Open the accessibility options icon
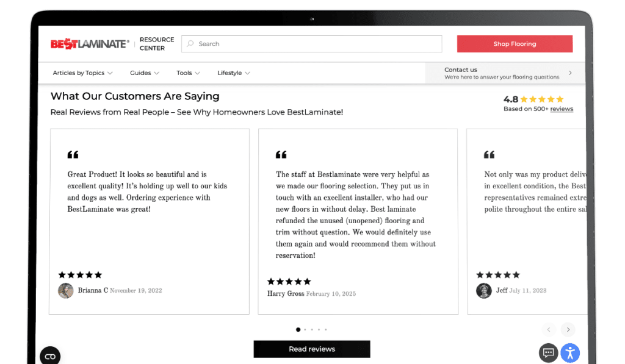The image size is (625, 364). coord(570,353)
